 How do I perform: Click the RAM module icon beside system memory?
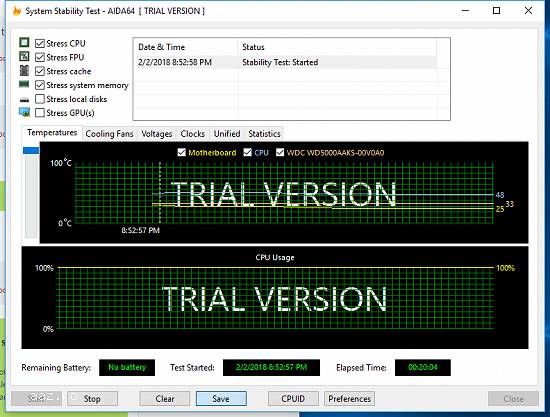tap(24, 84)
